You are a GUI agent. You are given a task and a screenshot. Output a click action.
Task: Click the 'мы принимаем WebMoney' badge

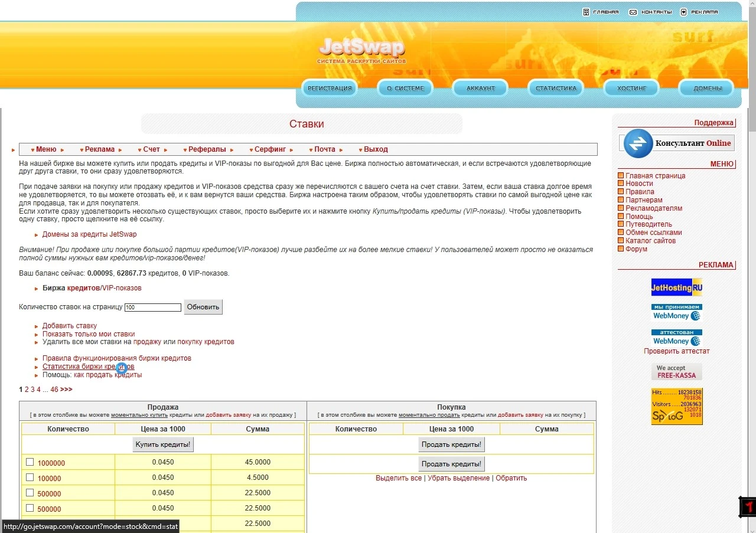point(676,312)
